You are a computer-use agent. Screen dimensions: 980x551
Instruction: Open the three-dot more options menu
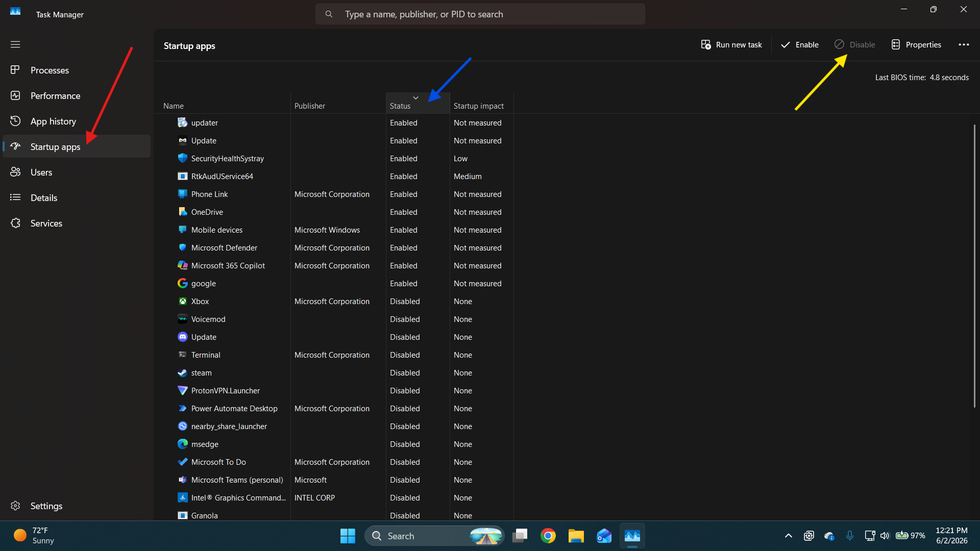pos(964,45)
